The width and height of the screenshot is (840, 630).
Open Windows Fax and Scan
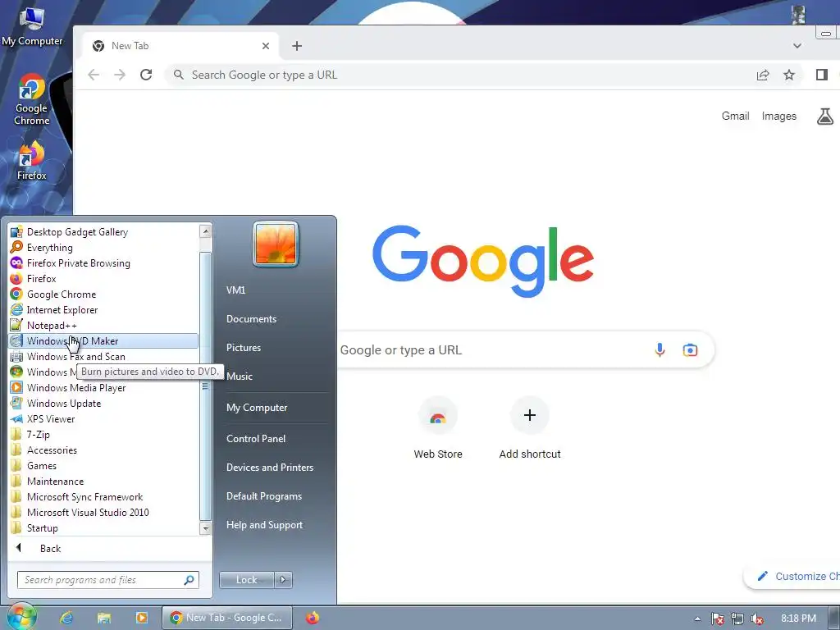pyautogui.click(x=103, y=356)
